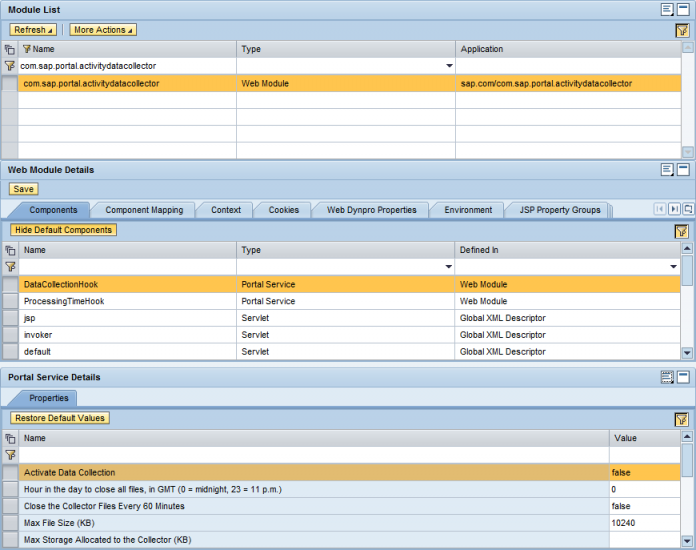Toggle the Module List filter icon
696x550 pixels.
pyautogui.click(x=682, y=30)
